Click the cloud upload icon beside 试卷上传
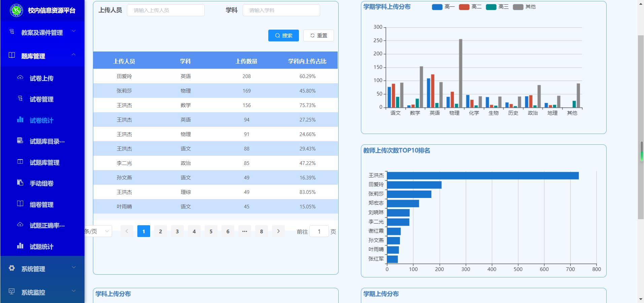 coord(20,78)
